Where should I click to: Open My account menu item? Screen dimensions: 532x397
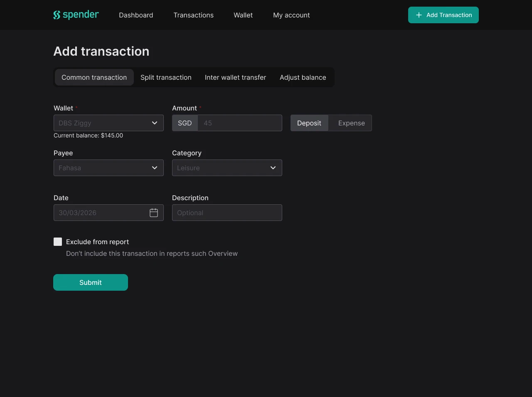tap(291, 15)
